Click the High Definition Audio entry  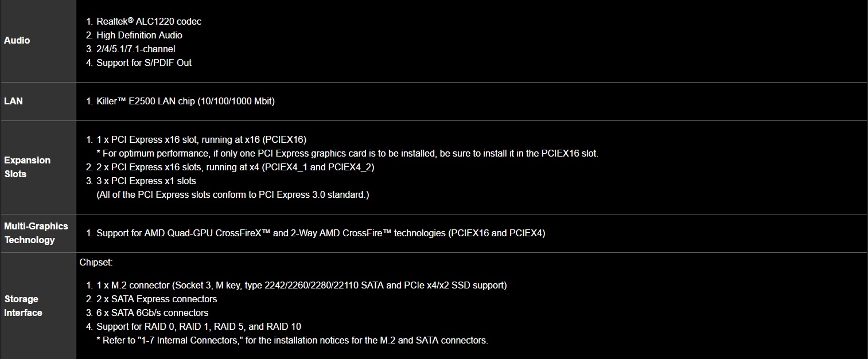point(139,36)
